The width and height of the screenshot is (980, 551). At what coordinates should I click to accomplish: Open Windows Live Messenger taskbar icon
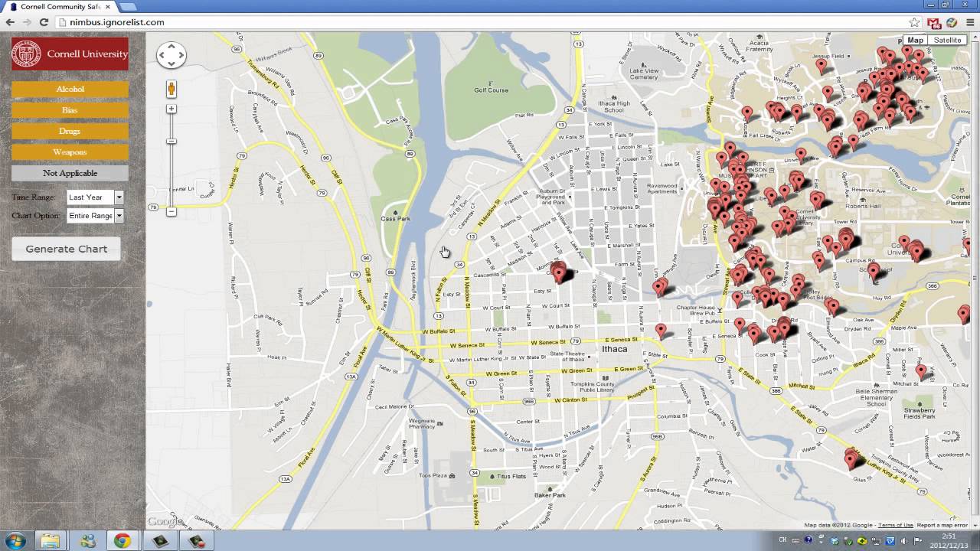coord(87,541)
